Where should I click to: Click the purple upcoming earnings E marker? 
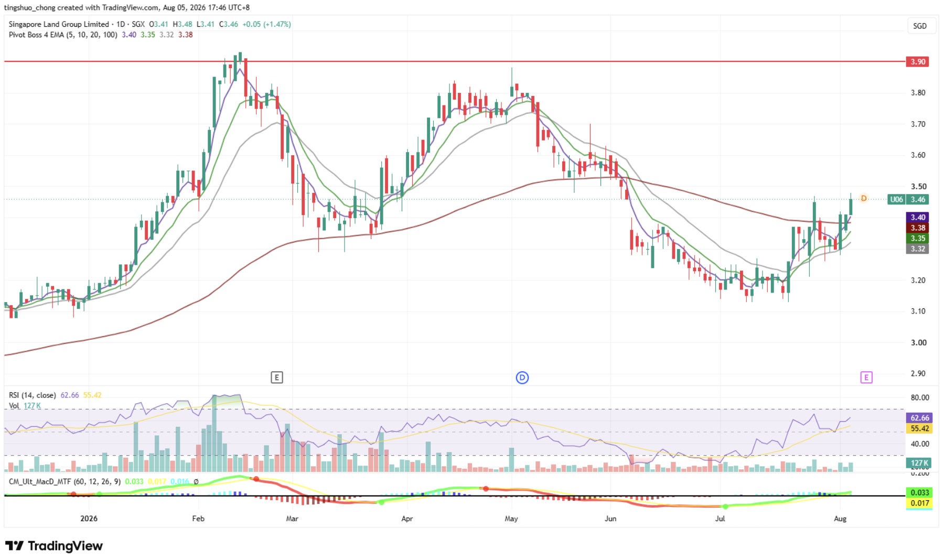click(866, 377)
